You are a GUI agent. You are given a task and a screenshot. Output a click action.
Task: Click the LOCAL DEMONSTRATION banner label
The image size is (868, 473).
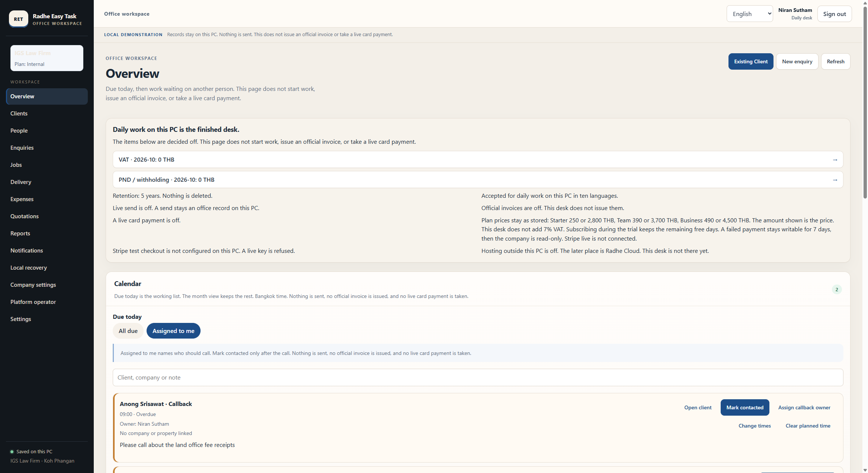click(x=133, y=35)
